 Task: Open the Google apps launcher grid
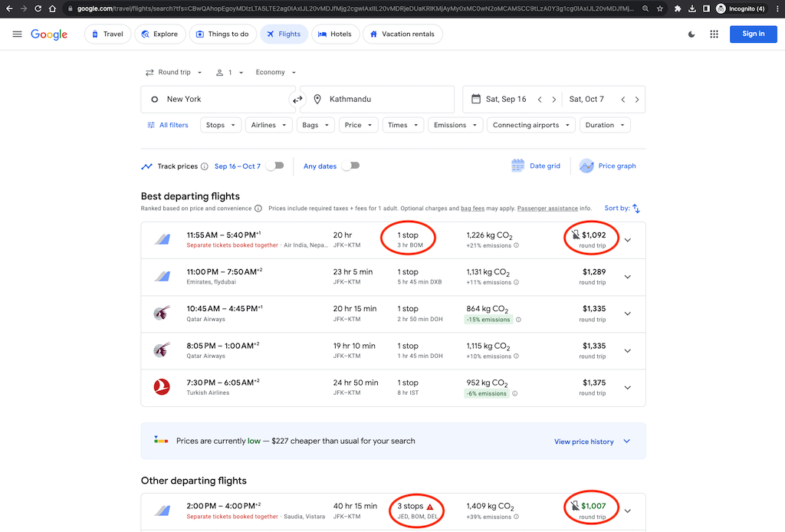[714, 34]
